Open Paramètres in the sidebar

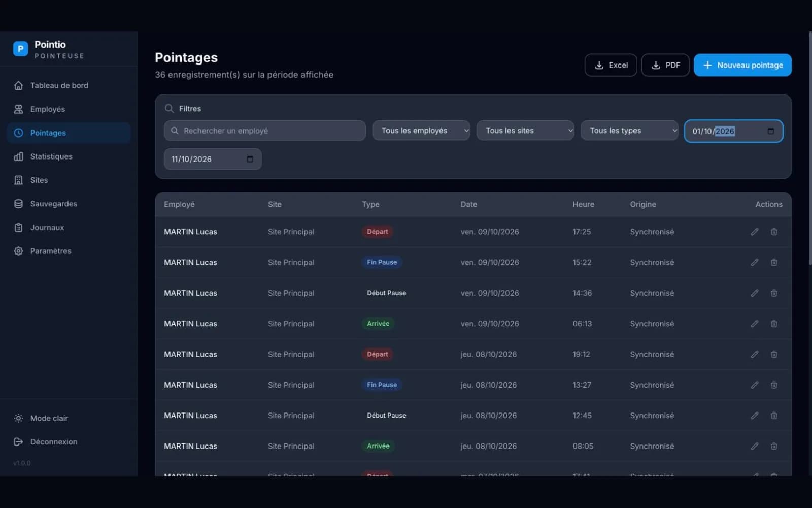69,251
